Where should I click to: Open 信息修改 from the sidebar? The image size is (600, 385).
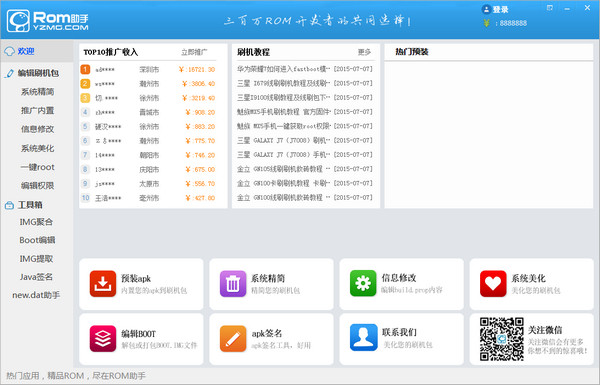pos(38,129)
